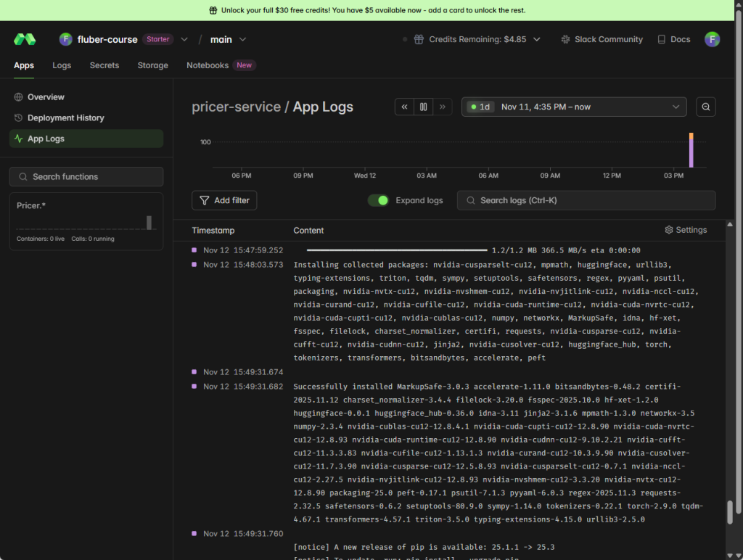
Task: Click the Search logs input field
Action: (x=586, y=200)
